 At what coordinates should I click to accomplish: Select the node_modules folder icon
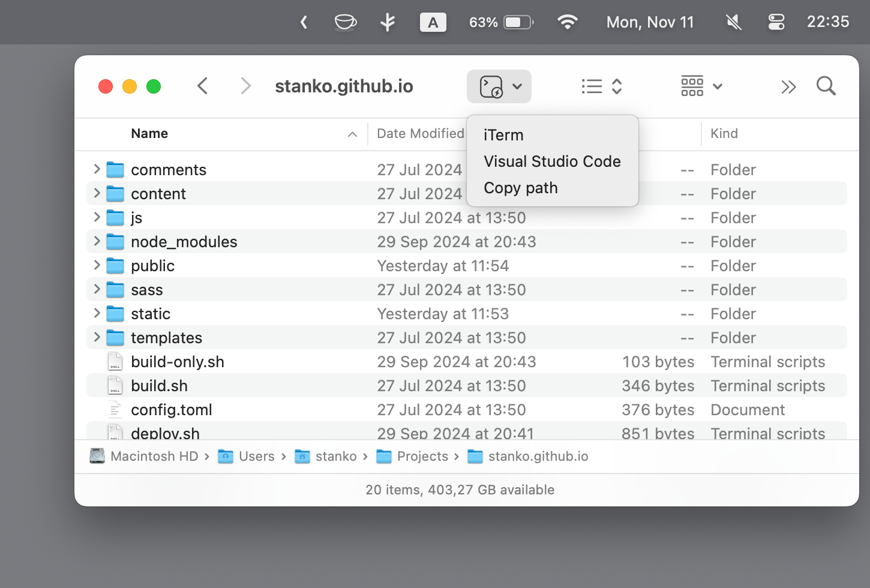[x=115, y=242]
